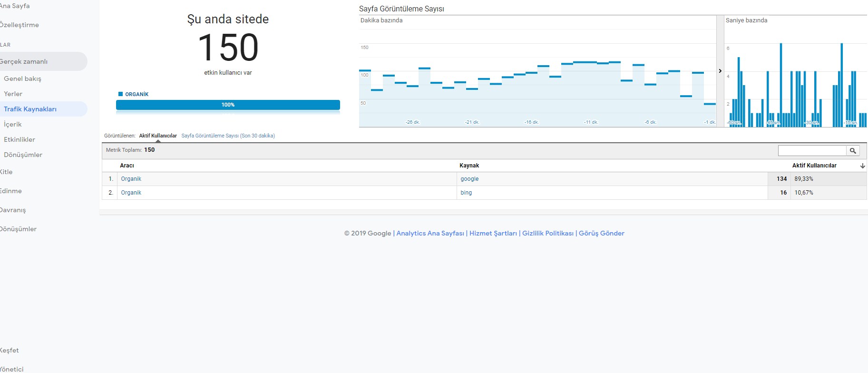The height and width of the screenshot is (373, 868).
Task: Switch to Sayfa Görüntüleme Sayısı view
Action: pyautogui.click(x=228, y=136)
